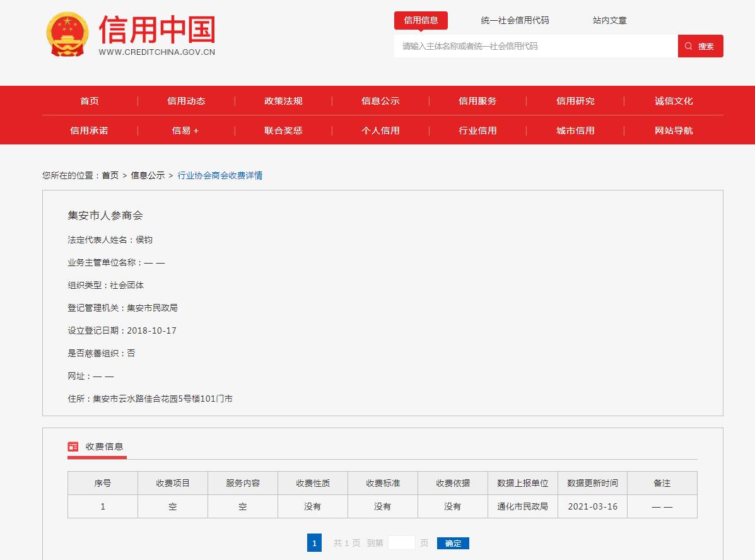Open the 个人信用 menu item
The width and height of the screenshot is (755, 560).
click(380, 131)
